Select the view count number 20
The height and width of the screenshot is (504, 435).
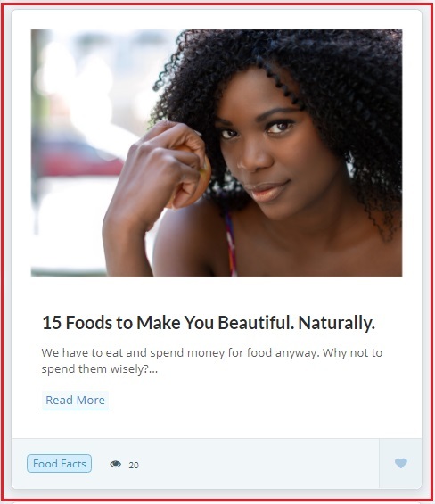tap(134, 465)
